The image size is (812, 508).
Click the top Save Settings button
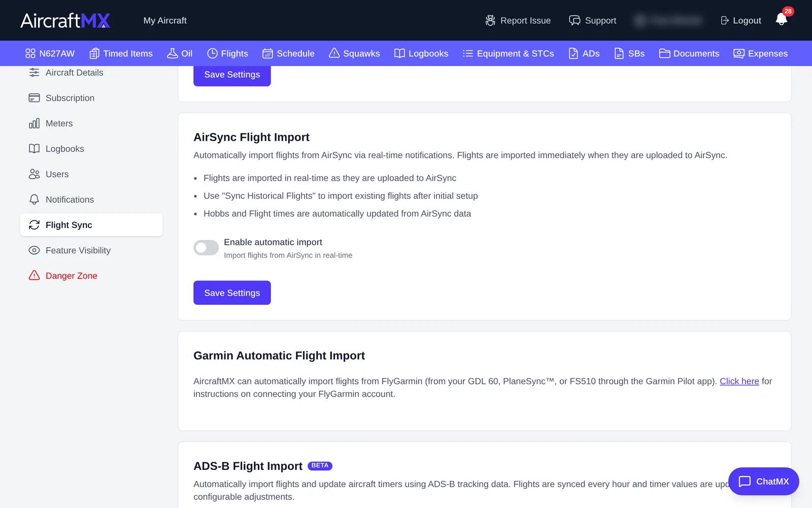tap(232, 75)
